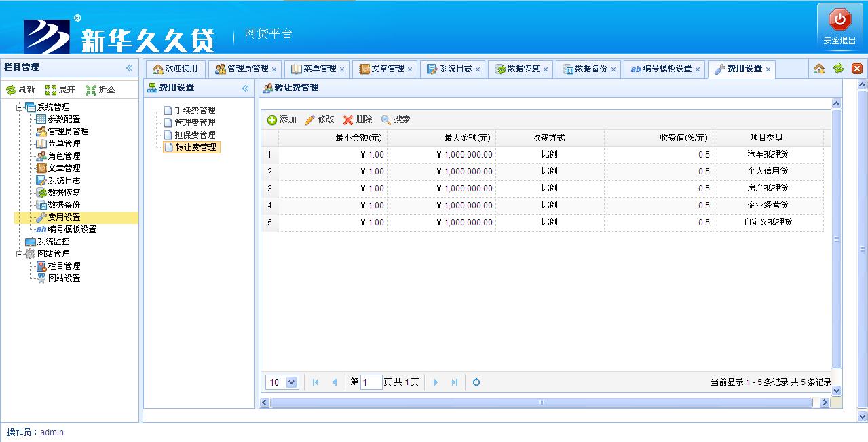Open 编号模板设置 in the tree
This screenshot has width=868, height=442.
[72, 229]
